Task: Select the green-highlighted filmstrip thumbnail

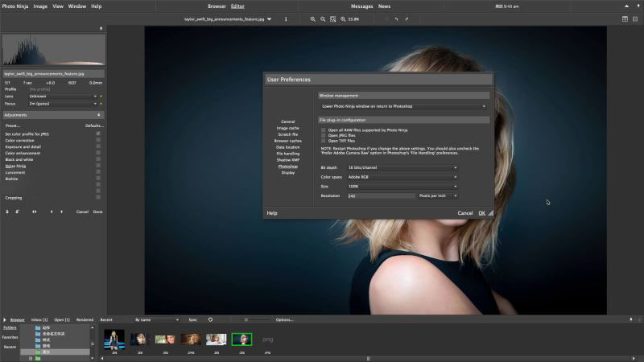Action: pos(242,339)
